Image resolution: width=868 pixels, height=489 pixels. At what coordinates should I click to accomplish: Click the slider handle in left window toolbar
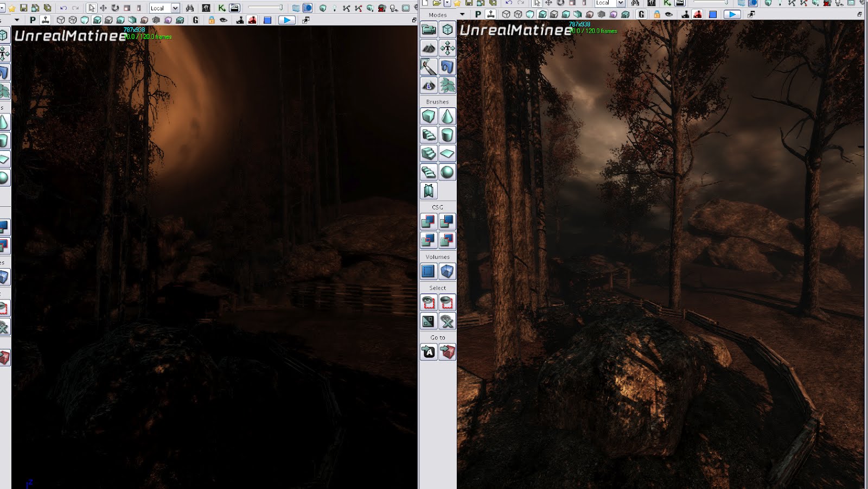[280, 8]
